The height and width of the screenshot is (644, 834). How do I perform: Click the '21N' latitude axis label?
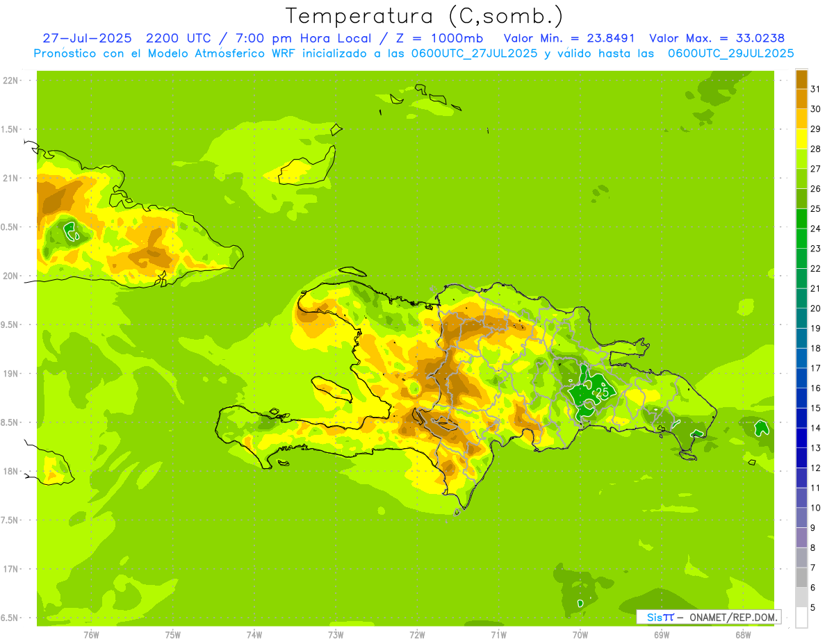click(x=11, y=179)
